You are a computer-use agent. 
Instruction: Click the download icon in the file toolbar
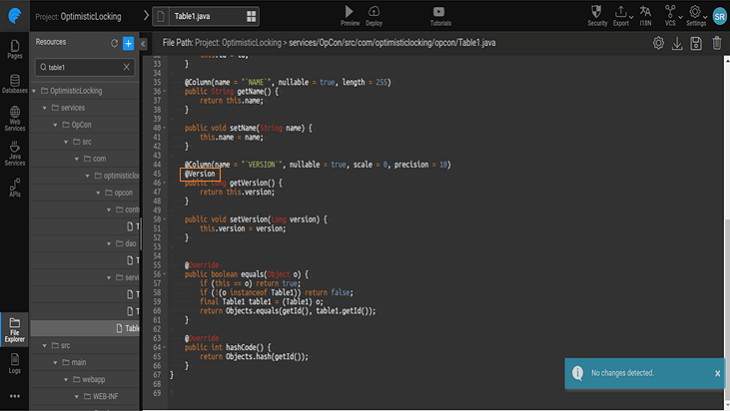[677, 43]
